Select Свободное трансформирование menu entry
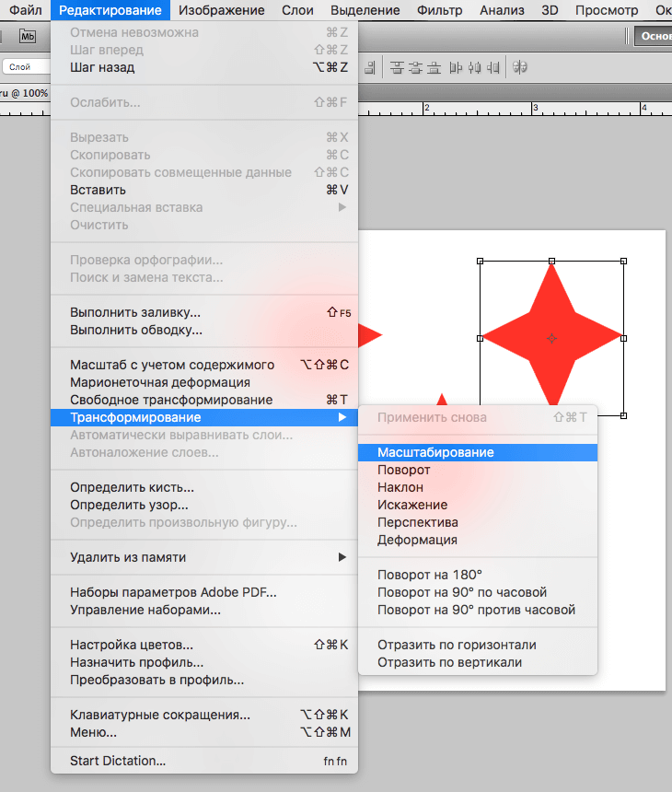This screenshot has width=672, height=792. [171, 400]
